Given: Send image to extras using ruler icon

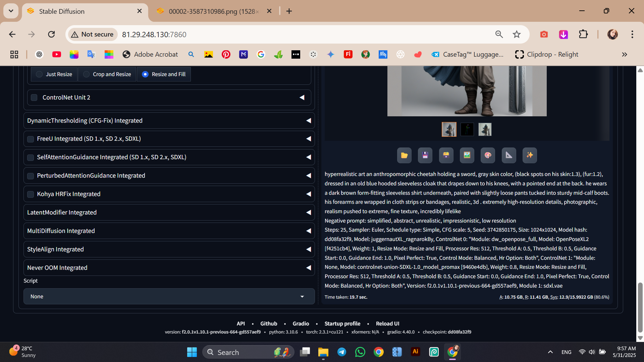Looking at the screenshot, I should point(509,155).
